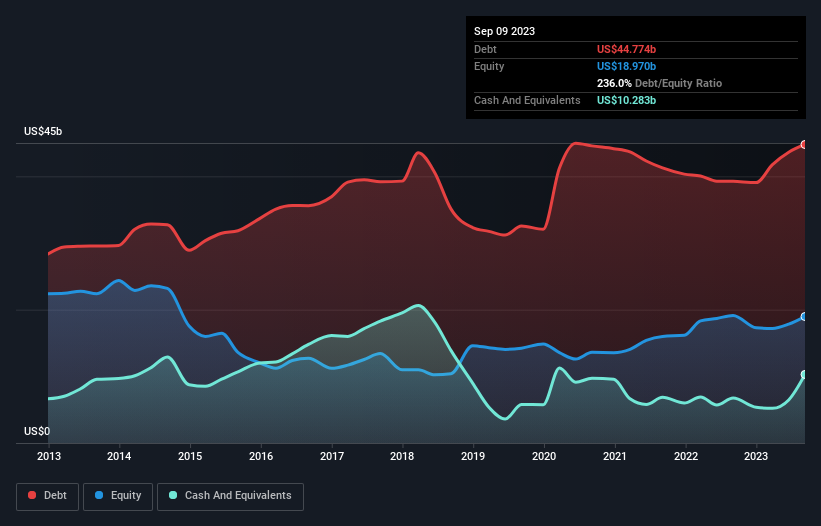Viewport: 821px width, 526px height.
Task: Click the Equity value US$18.970b in tooltip
Action: [626, 66]
